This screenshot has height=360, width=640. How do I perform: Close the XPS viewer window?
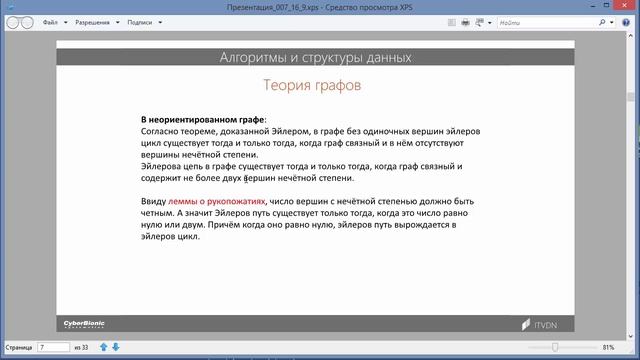625,5
